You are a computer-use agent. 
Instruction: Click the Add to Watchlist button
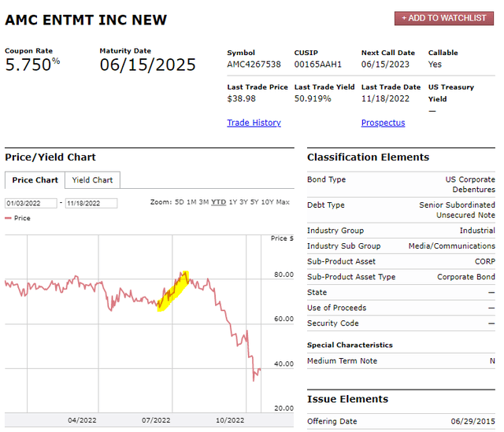pyautogui.click(x=444, y=18)
